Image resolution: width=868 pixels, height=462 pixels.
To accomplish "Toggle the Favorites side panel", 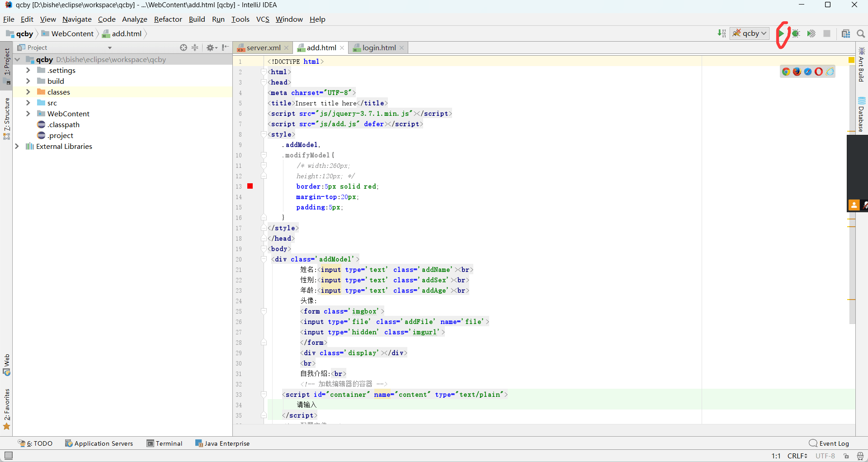I will [x=7, y=410].
